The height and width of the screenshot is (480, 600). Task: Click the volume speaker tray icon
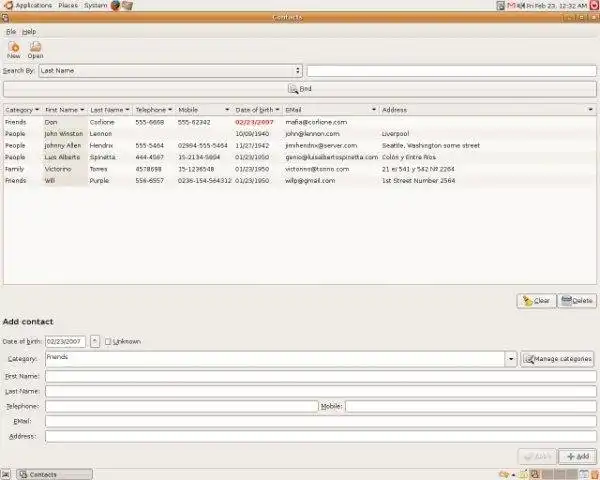[521, 5]
